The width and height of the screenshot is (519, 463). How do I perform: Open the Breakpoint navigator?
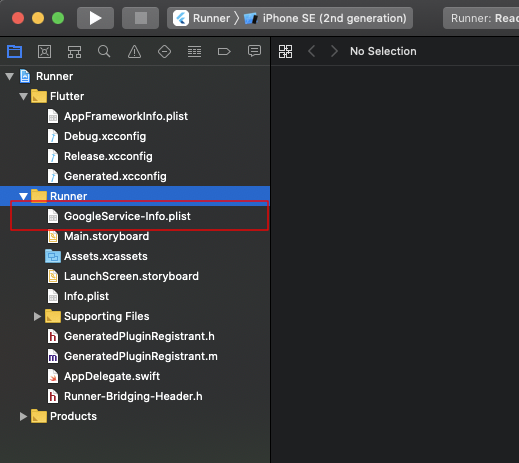click(x=224, y=51)
